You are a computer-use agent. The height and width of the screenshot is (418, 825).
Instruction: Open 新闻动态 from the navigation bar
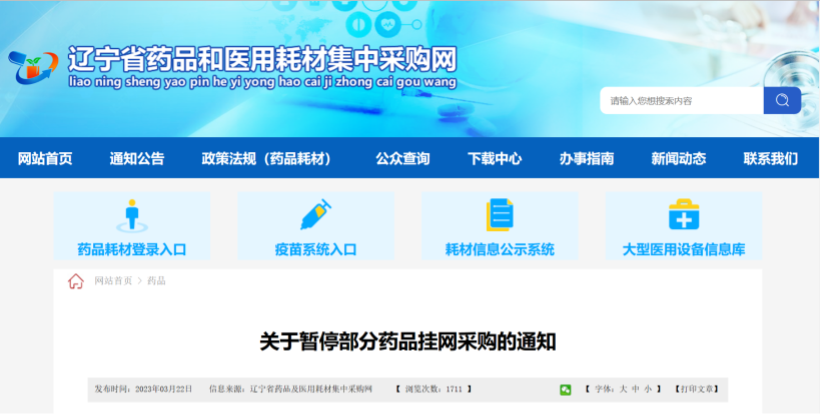(678, 159)
